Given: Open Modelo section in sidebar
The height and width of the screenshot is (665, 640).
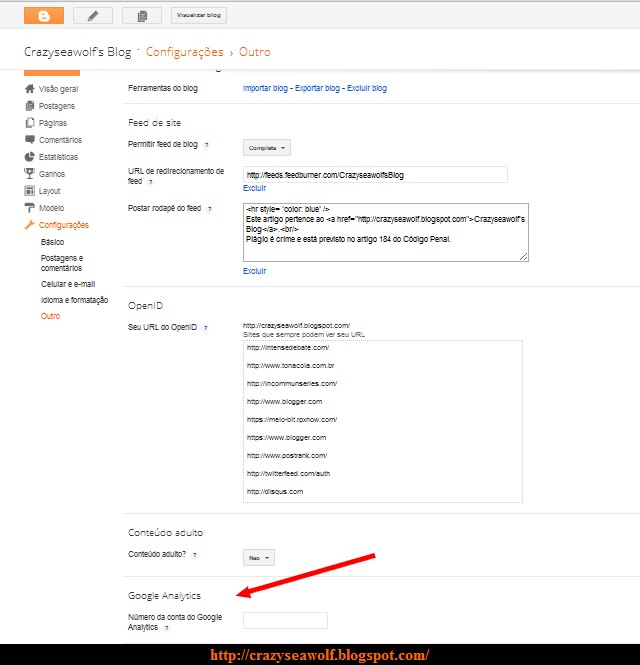Looking at the screenshot, I should (x=51, y=208).
